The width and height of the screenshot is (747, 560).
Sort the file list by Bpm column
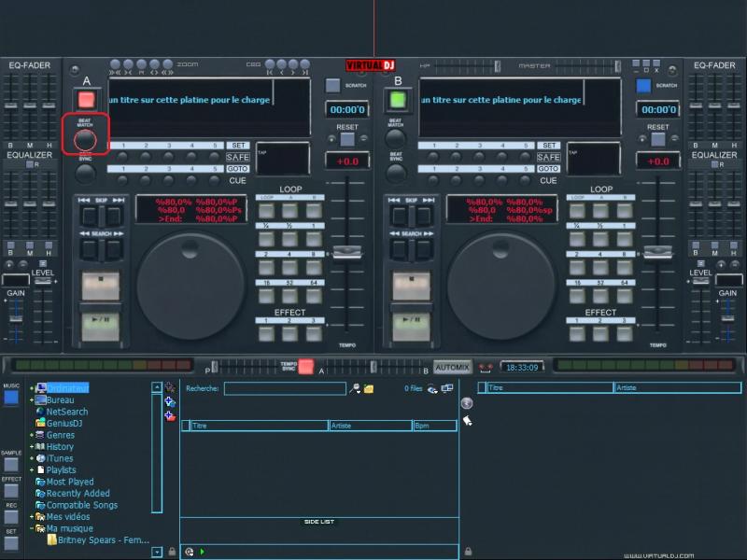434,426
